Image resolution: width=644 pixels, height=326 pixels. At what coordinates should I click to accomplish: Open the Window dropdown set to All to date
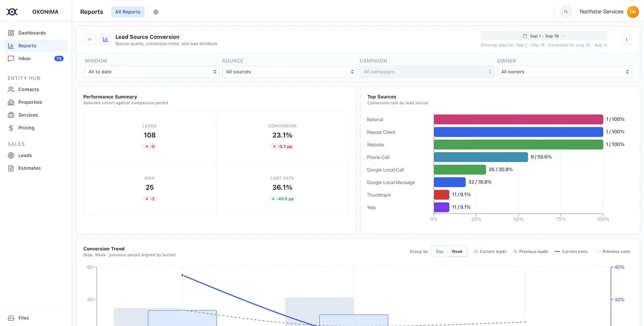click(x=152, y=72)
